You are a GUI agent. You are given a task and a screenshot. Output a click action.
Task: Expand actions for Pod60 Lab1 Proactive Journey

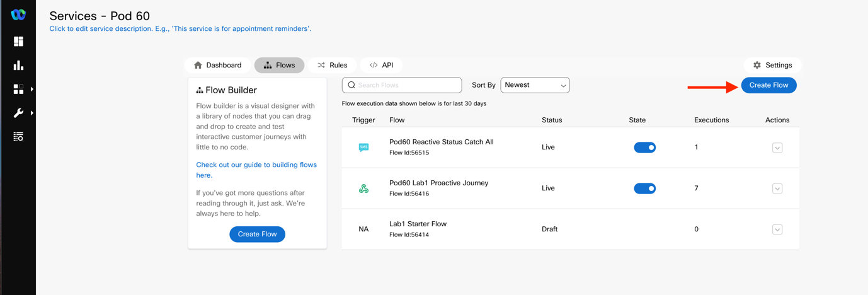777,188
